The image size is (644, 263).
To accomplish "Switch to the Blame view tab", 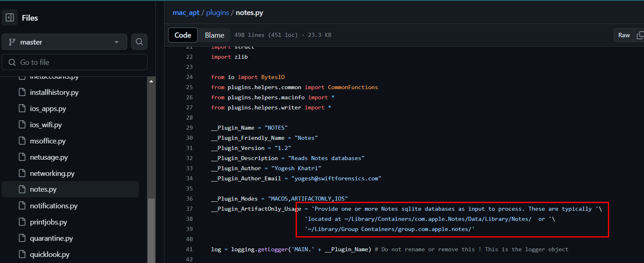I will pos(214,35).
